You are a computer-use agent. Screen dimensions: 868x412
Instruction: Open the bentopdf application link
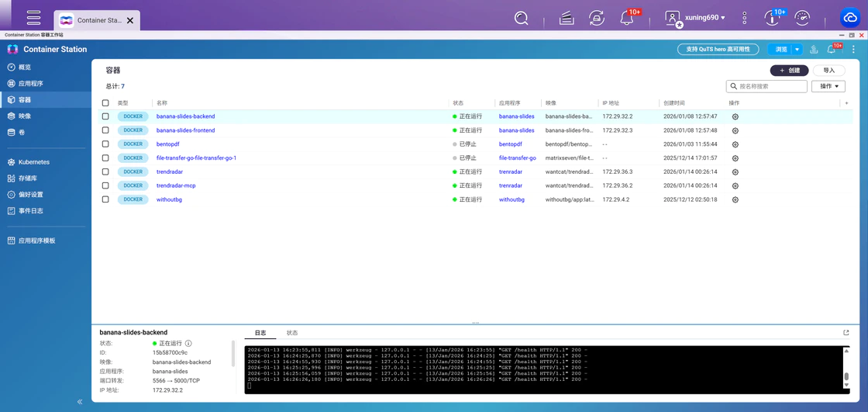pyautogui.click(x=511, y=144)
